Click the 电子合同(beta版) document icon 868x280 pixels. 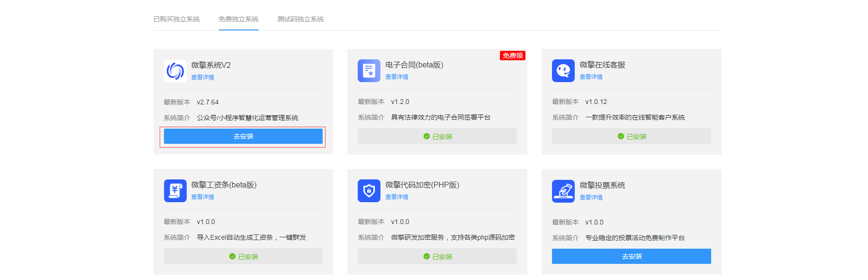[369, 71]
